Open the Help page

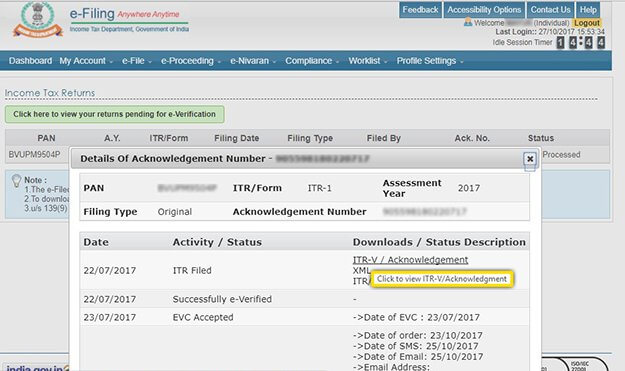pos(588,10)
